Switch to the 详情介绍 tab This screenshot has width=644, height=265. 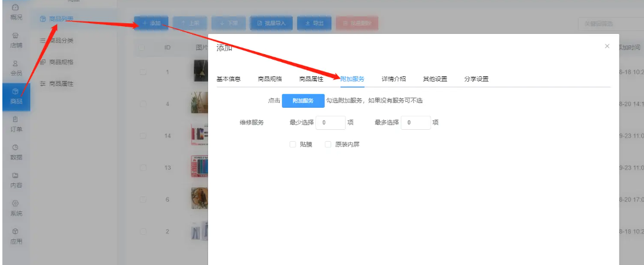[x=394, y=79]
